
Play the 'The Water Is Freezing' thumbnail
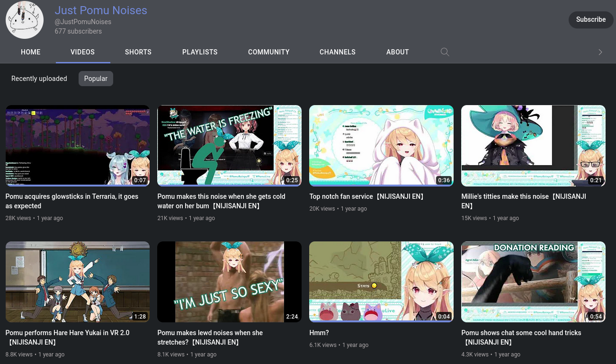230,146
